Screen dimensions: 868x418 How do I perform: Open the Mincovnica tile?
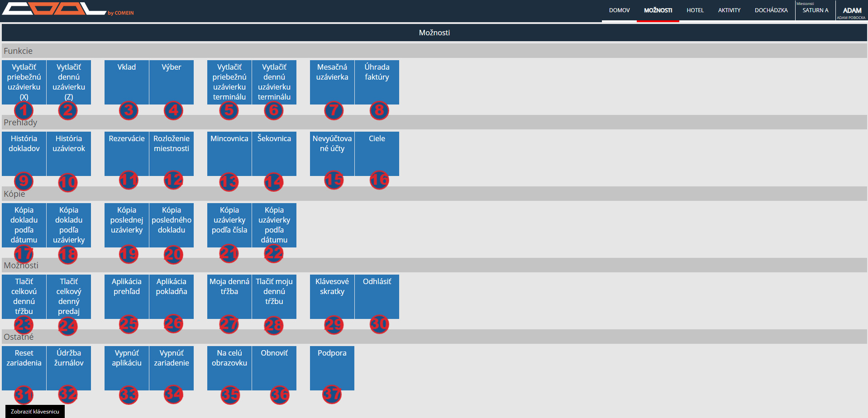click(x=229, y=153)
